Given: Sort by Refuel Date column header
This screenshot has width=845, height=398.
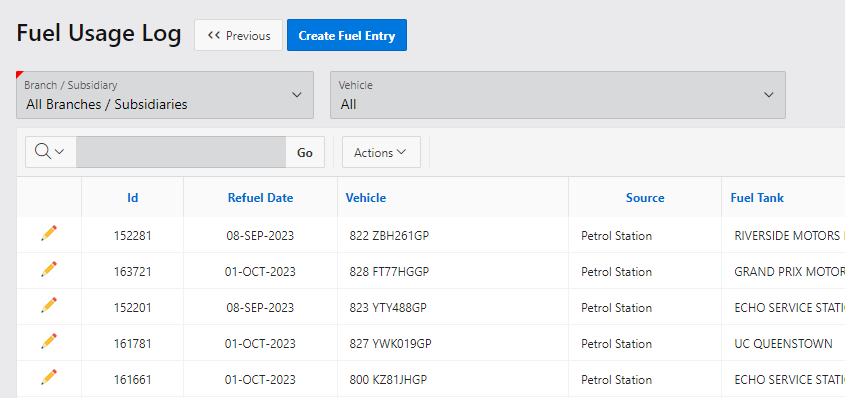Looking at the screenshot, I should pyautogui.click(x=260, y=198).
